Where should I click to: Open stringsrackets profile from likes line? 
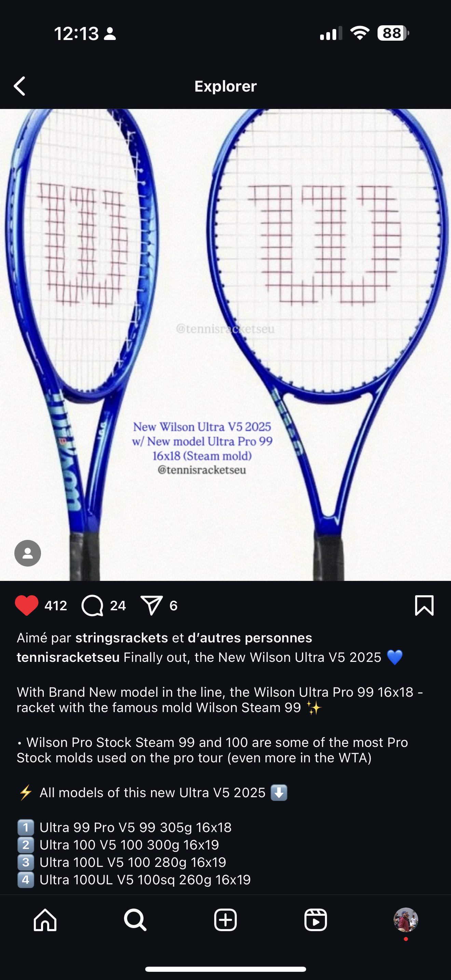(x=122, y=638)
